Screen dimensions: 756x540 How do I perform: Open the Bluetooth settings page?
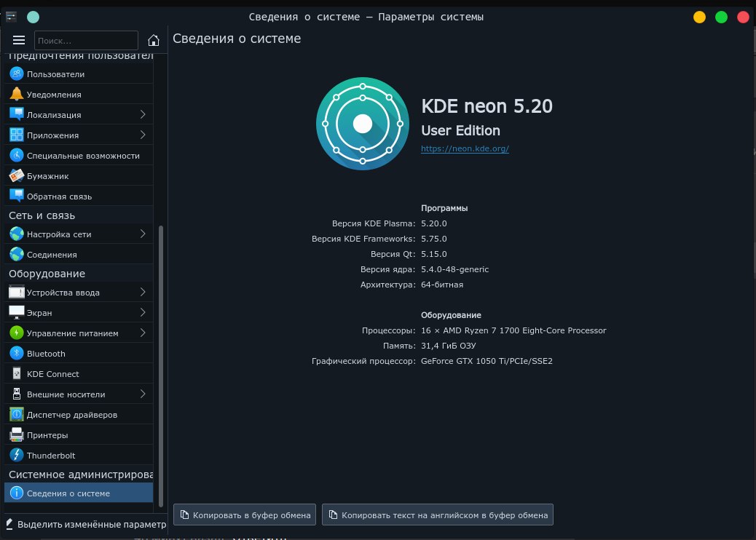pos(79,353)
